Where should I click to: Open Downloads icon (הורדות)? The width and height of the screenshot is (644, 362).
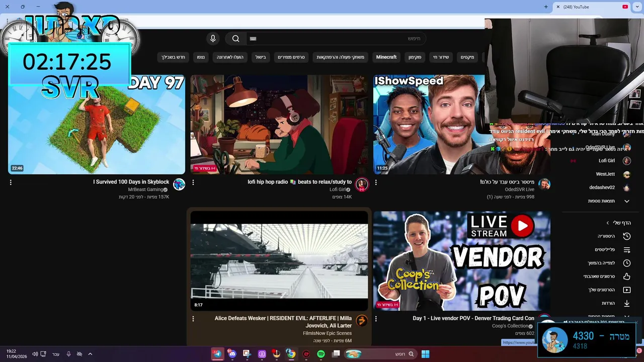click(627, 303)
